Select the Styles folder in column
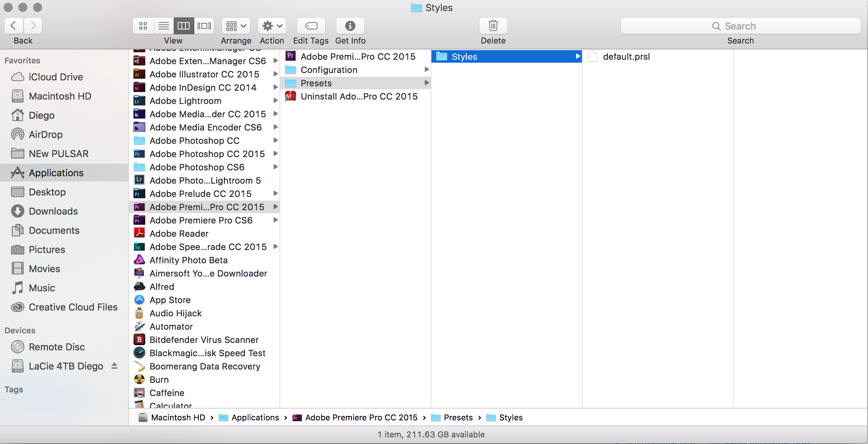Viewport: 868px width, 444px height. point(506,56)
